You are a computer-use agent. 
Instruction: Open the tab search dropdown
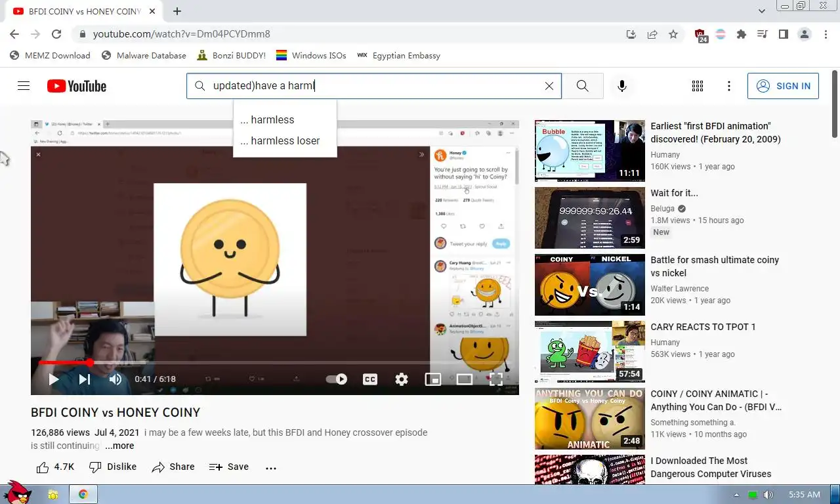pos(762,11)
